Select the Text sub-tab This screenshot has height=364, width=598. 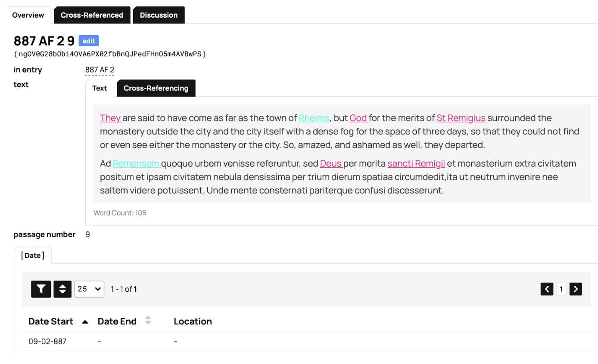point(100,88)
